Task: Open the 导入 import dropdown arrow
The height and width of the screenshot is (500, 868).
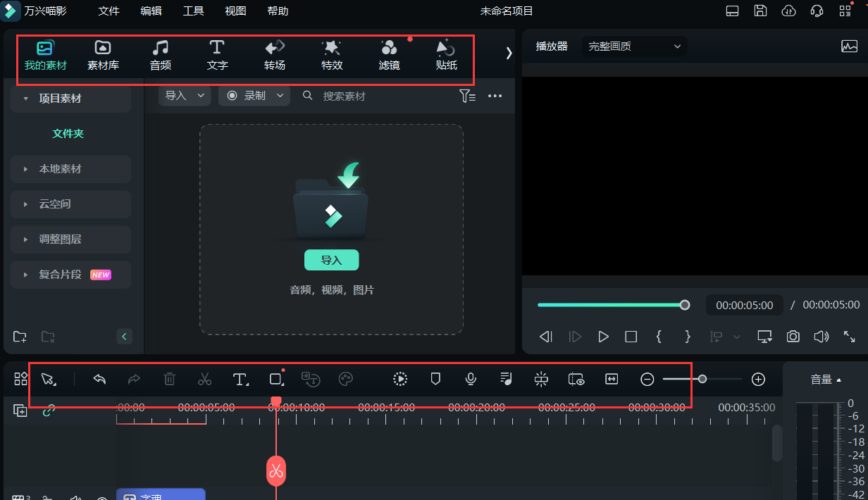Action: [x=201, y=95]
